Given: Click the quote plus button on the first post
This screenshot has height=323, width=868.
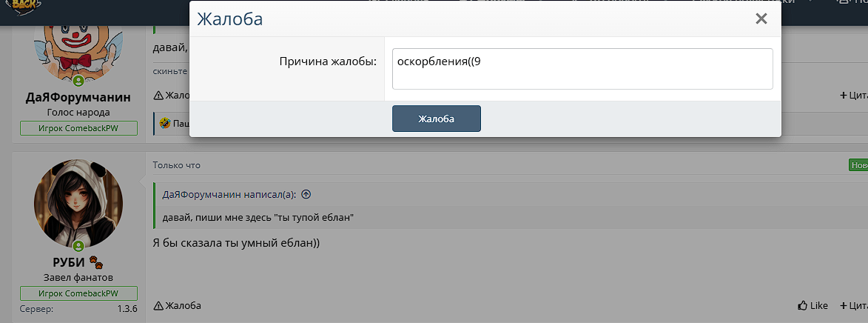Looking at the screenshot, I should [x=853, y=95].
